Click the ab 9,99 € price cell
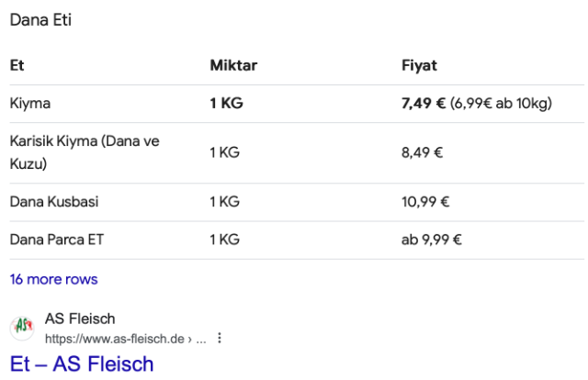588x380 pixels. pyautogui.click(x=431, y=240)
